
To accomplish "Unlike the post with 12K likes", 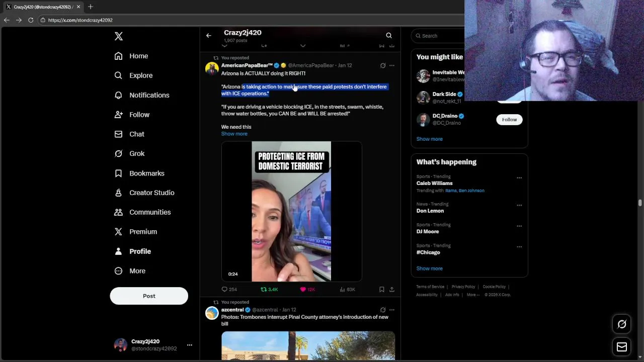I will (x=307, y=289).
